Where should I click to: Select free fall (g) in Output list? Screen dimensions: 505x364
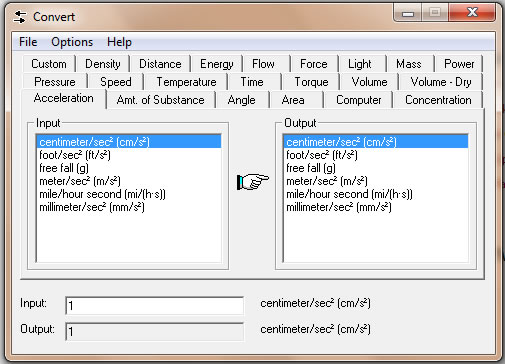(376, 168)
